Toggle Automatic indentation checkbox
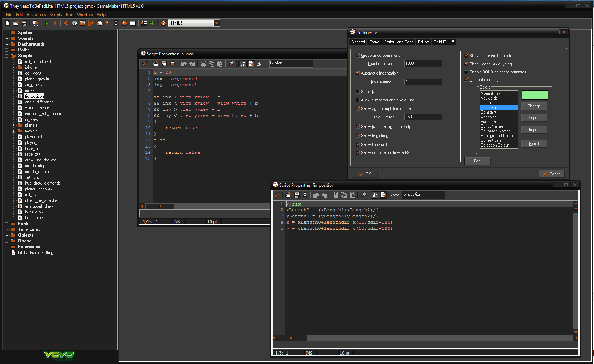Viewport: 594px width, 364px height. (358, 73)
